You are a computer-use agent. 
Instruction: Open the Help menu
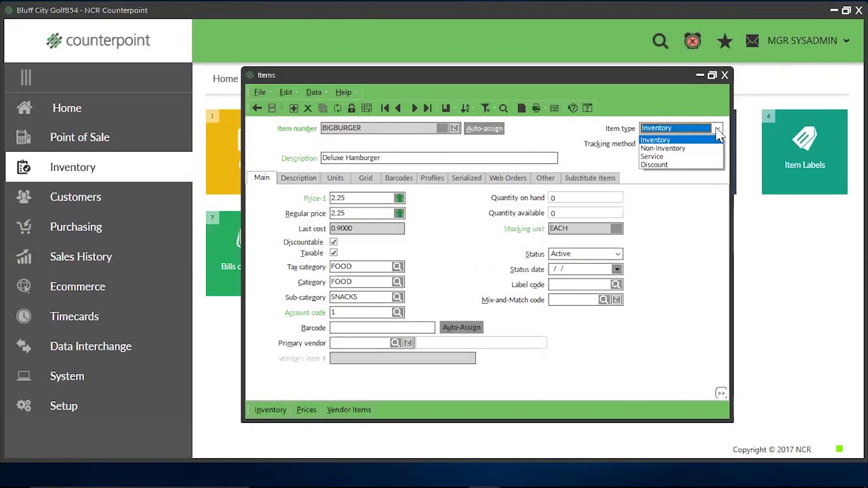click(343, 92)
